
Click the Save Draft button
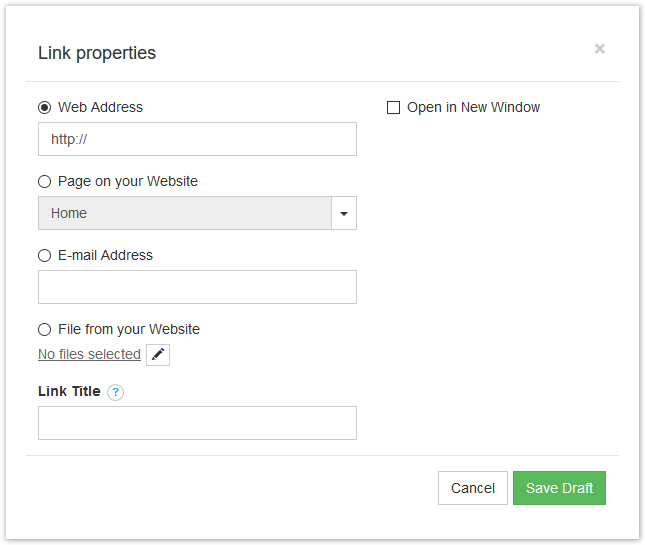tap(559, 488)
